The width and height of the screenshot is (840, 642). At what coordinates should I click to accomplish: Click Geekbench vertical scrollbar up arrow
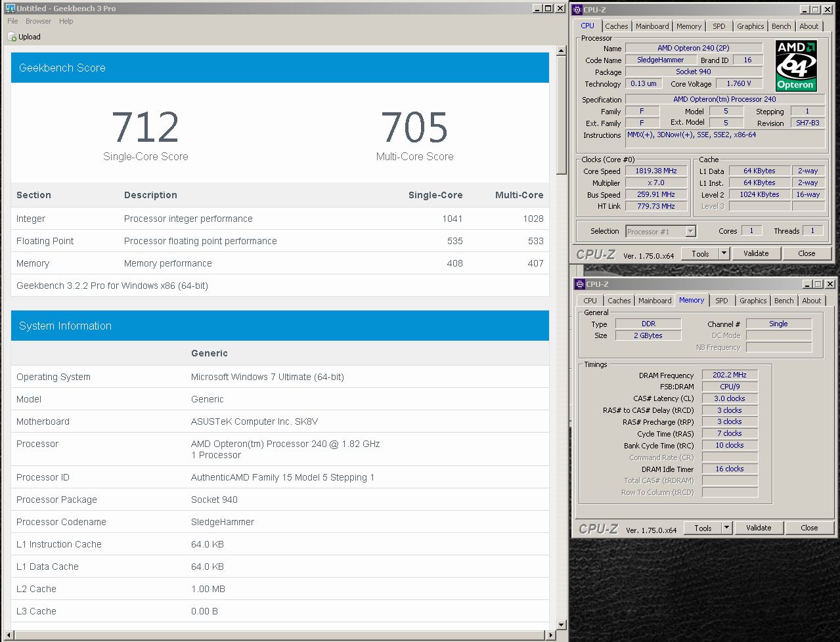pos(561,51)
